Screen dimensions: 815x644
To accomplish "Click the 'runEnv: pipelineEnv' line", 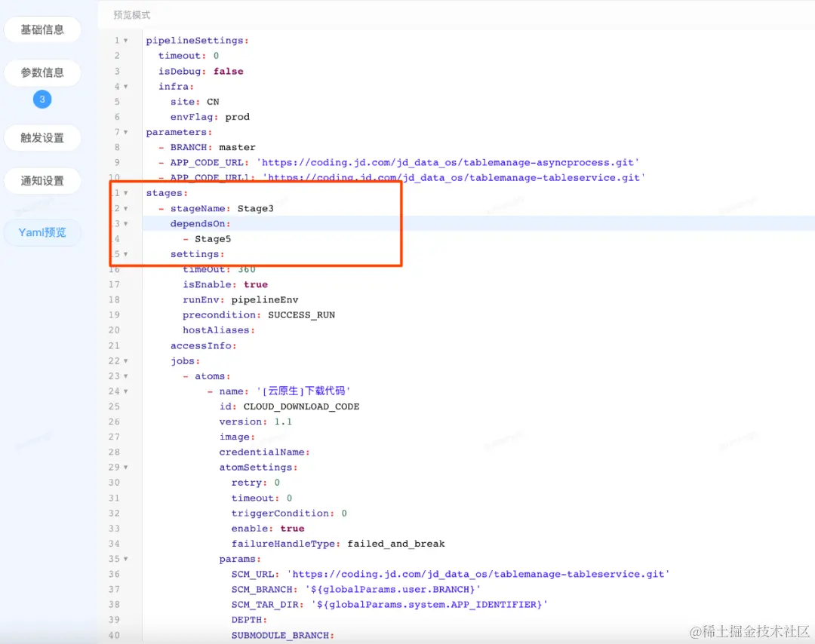I will (x=240, y=299).
